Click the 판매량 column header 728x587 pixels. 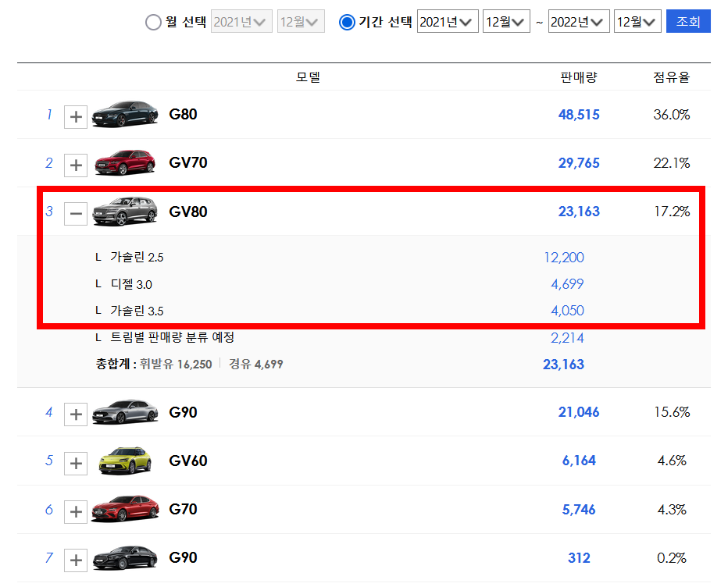point(579,77)
